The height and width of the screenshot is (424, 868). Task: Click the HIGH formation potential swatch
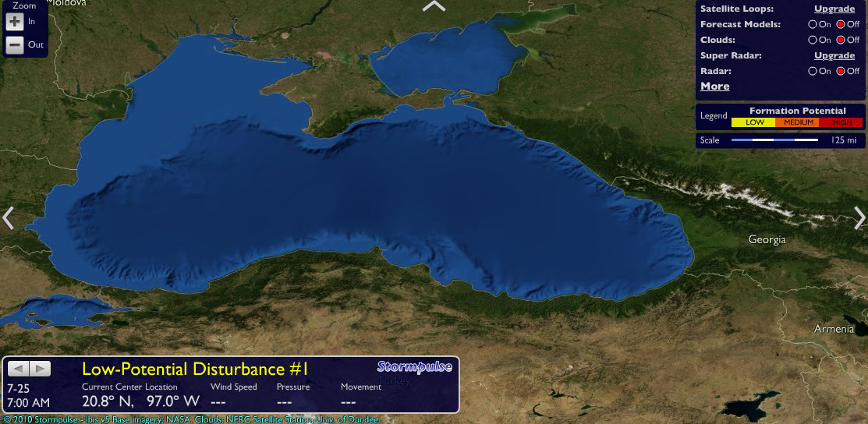click(x=841, y=122)
